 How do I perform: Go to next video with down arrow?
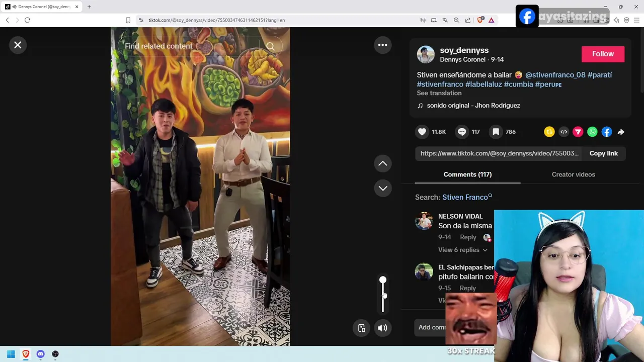coord(382,188)
